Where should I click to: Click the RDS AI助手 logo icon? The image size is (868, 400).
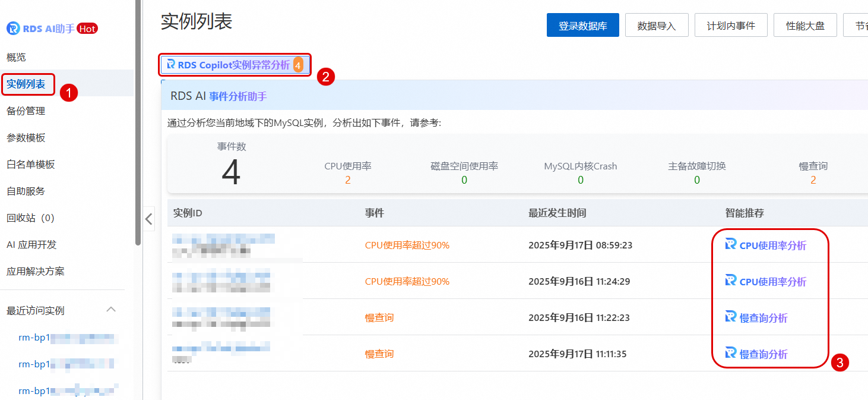click(12, 29)
